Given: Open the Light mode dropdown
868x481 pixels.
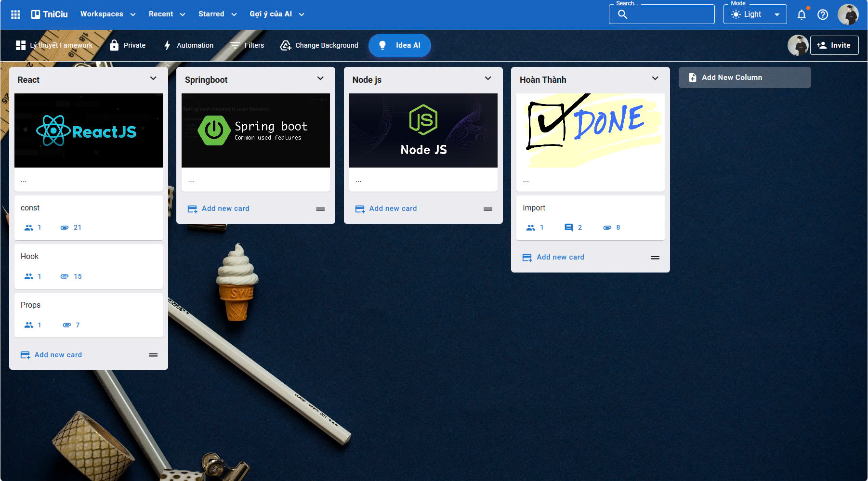Looking at the screenshot, I should [x=755, y=14].
